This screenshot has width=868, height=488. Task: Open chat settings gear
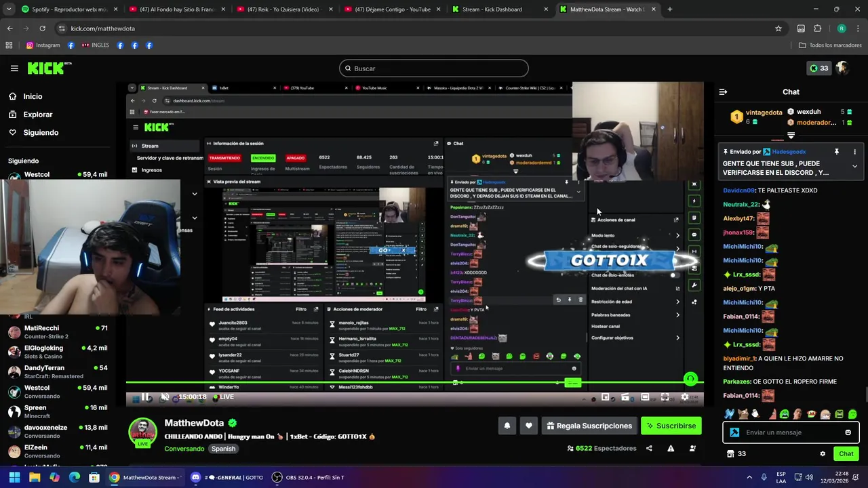tap(823, 454)
